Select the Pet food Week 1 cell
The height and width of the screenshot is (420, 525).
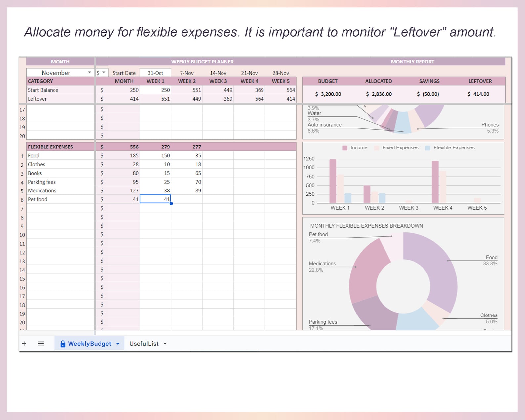[x=155, y=199]
